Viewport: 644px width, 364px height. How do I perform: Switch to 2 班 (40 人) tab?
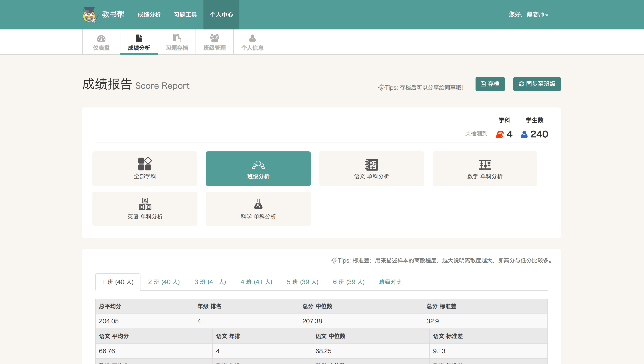(x=164, y=282)
